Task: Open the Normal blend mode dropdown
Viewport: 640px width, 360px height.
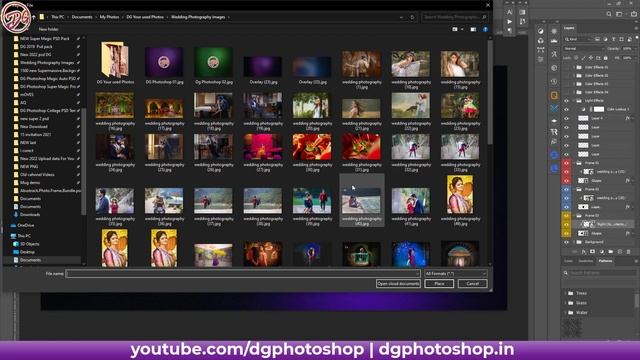Action: [583, 49]
